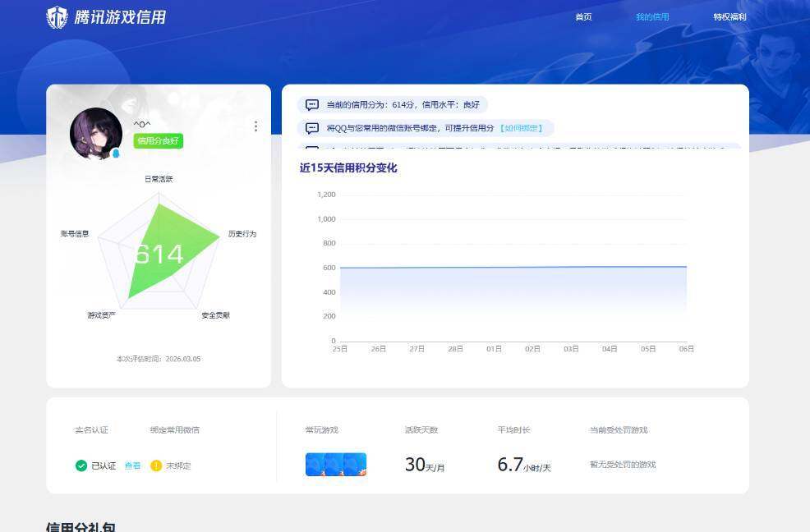Click the green 已认证 checkmark icon

[81, 465]
